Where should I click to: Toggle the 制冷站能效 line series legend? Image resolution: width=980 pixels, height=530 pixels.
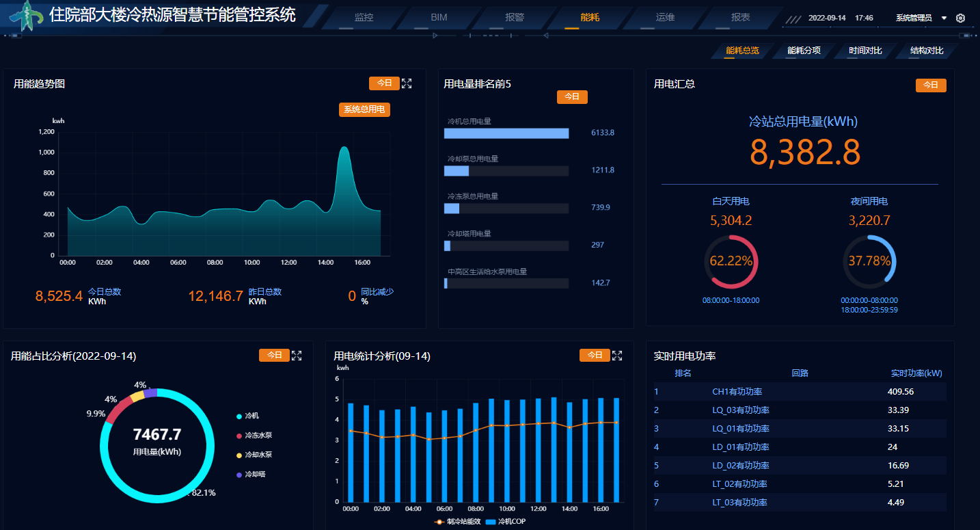(x=454, y=522)
